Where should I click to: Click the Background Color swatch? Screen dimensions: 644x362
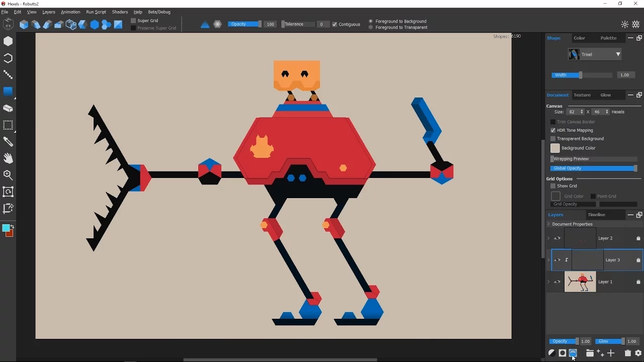pyautogui.click(x=555, y=148)
